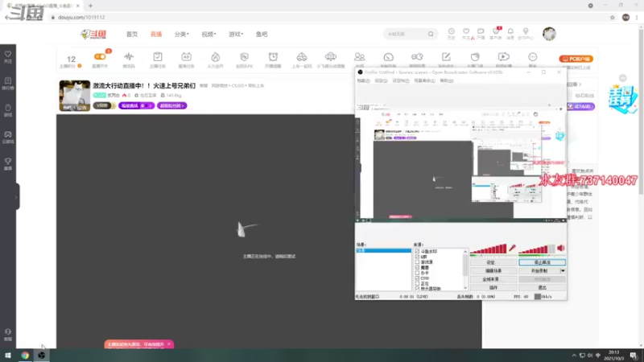
Task: Toggle the 直播开关 live switch
Action: point(100,56)
